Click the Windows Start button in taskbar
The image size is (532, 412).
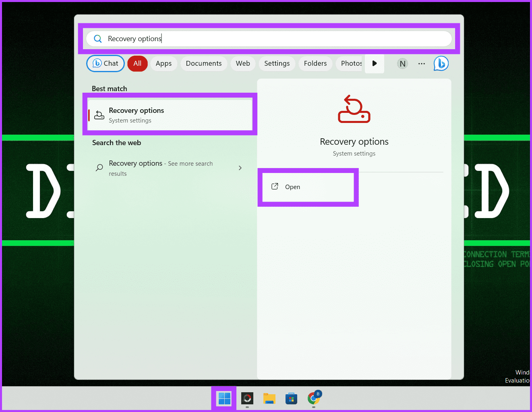[224, 399]
